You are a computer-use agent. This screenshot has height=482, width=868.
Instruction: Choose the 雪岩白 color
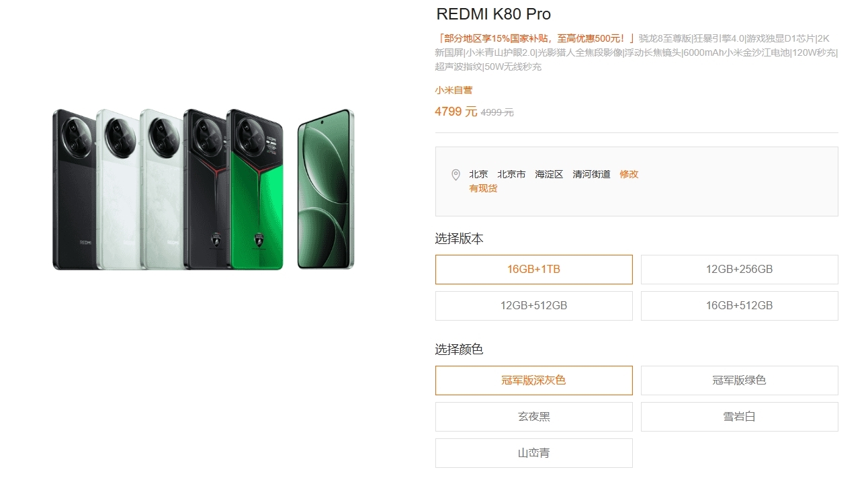739,417
